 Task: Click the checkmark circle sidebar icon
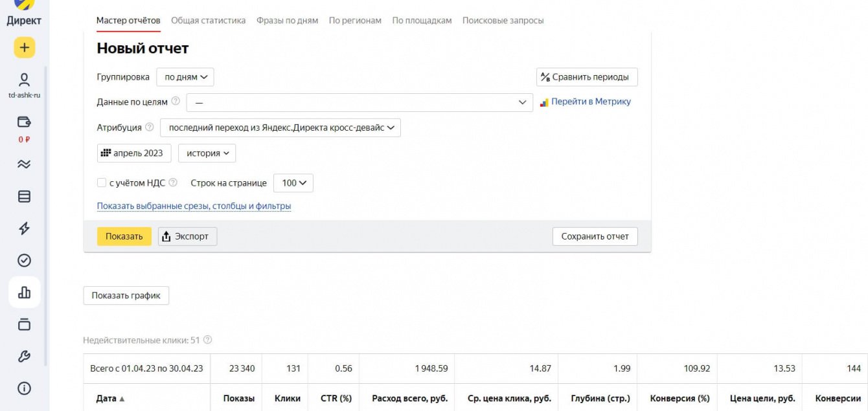click(x=25, y=260)
